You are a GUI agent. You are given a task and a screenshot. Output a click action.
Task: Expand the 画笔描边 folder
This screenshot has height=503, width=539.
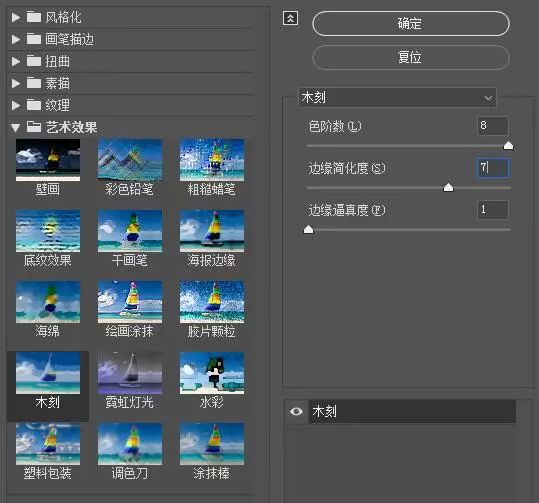pos(15,39)
